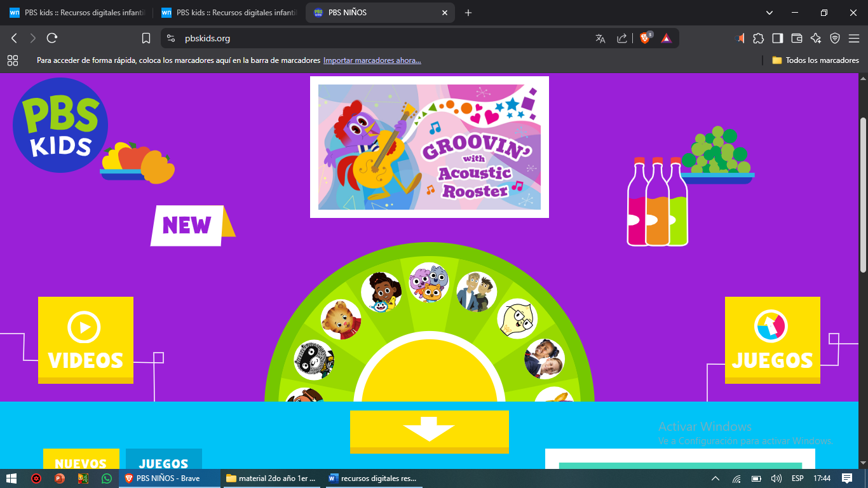Expand the page with the yellow down arrow
This screenshot has width=868, height=488.
(430, 431)
